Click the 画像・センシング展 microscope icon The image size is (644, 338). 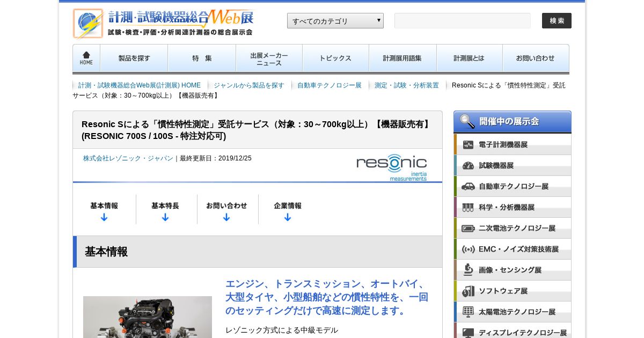coord(468,270)
